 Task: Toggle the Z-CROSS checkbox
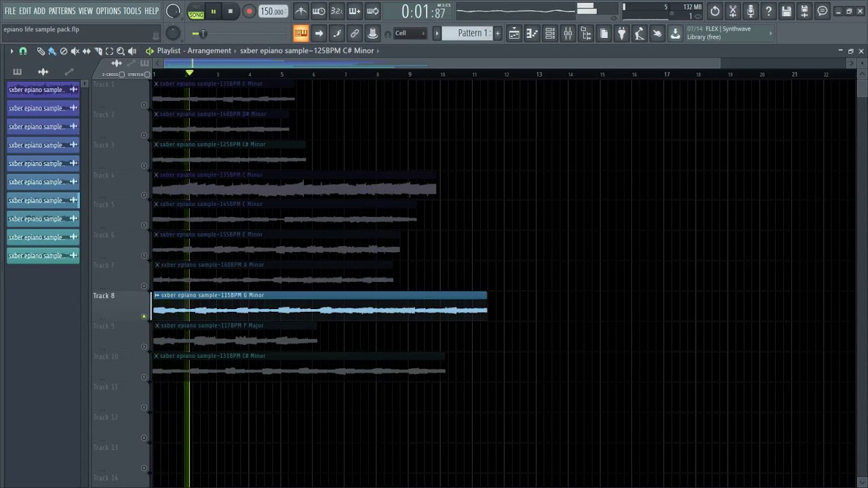(x=122, y=75)
